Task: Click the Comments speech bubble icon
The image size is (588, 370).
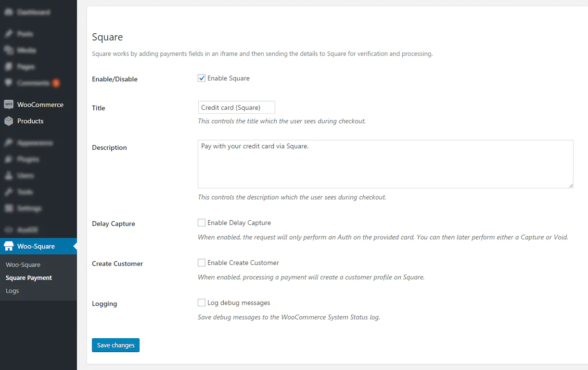Action: 9,83
